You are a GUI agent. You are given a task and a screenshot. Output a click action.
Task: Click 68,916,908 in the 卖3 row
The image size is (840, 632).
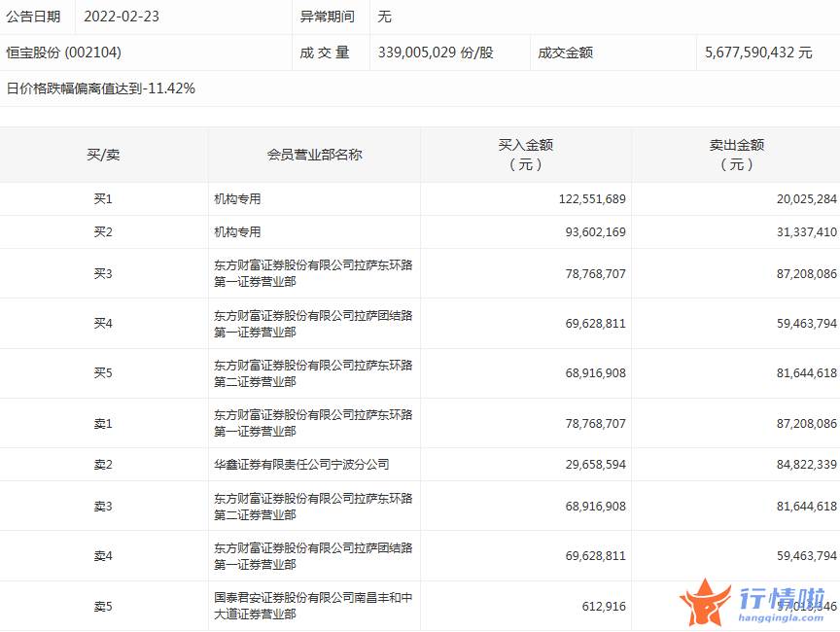595,507
